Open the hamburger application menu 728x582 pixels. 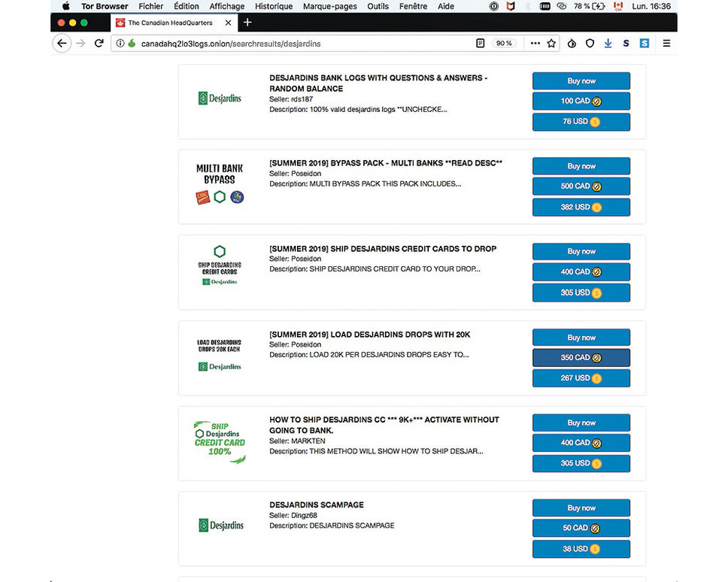tap(667, 43)
